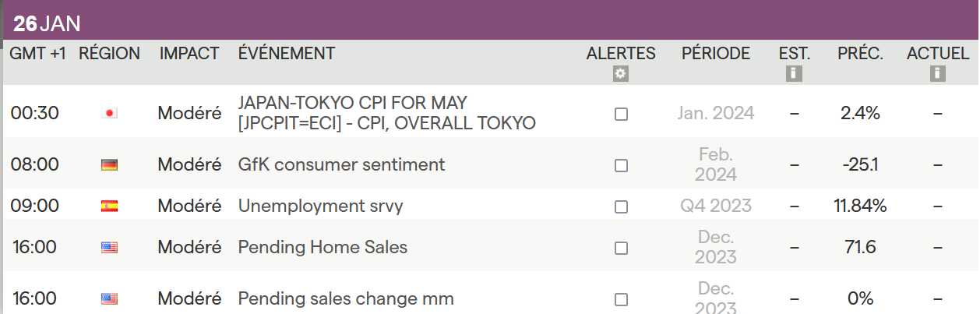Check the Unemployment srvy alert box
980x314 pixels.
pos(621,206)
